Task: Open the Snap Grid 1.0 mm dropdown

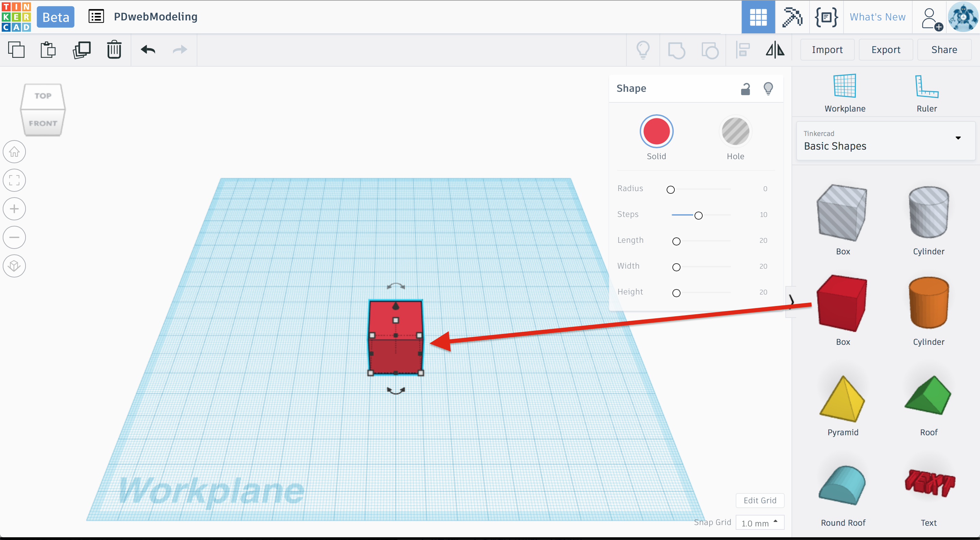Action: tap(759, 523)
